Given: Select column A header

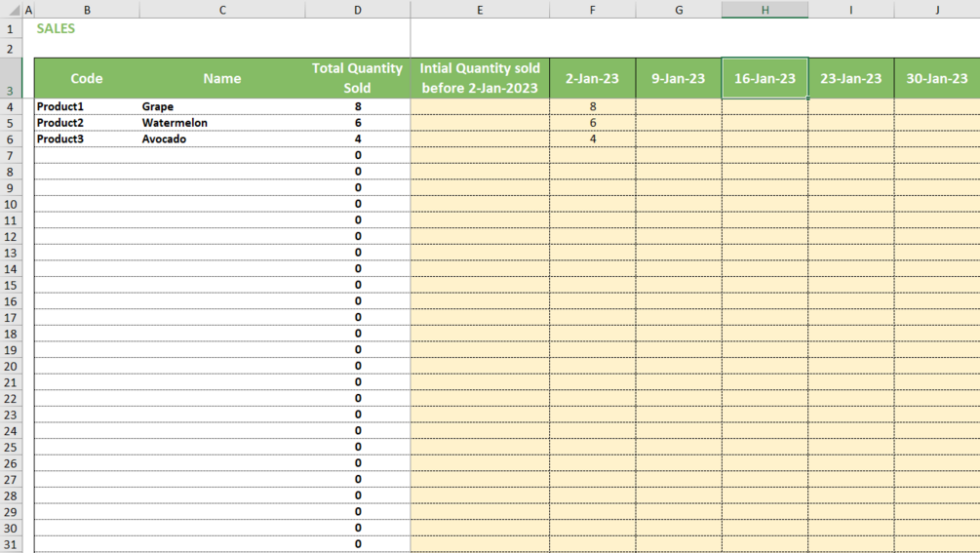Looking at the screenshot, I should tap(28, 10).
